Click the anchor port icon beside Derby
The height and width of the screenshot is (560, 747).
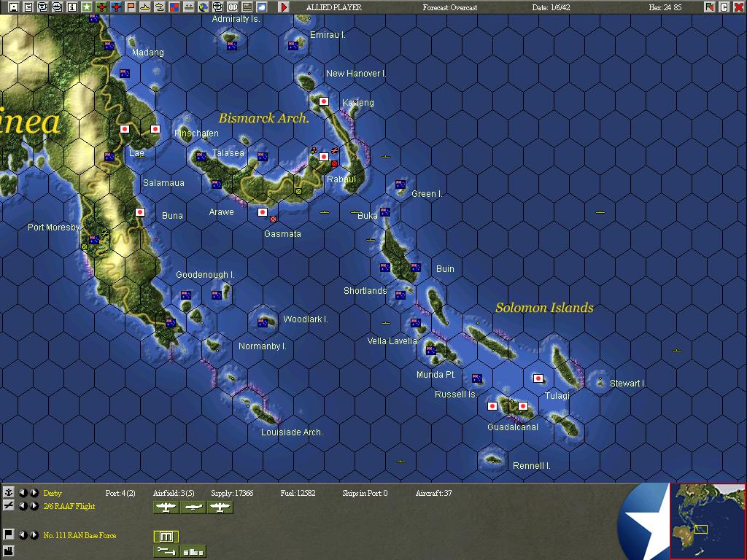click(9, 492)
